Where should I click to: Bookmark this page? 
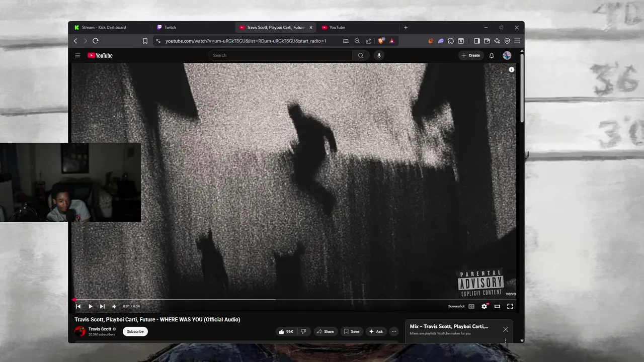point(145,41)
